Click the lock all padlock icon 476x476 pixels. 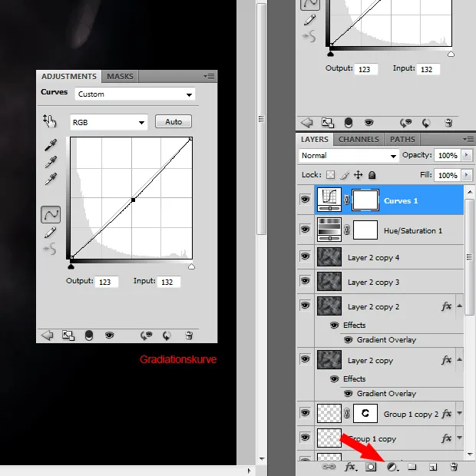(x=372, y=175)
